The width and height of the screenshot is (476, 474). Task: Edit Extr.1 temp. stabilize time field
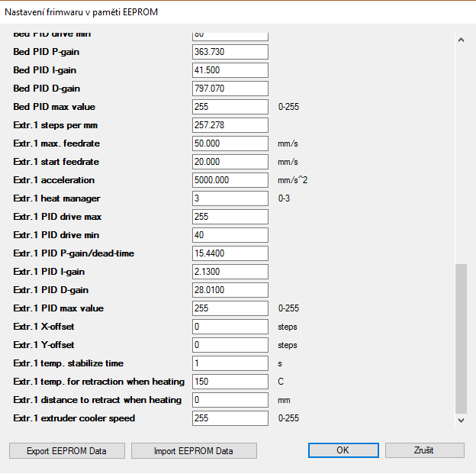coord(230,363)
